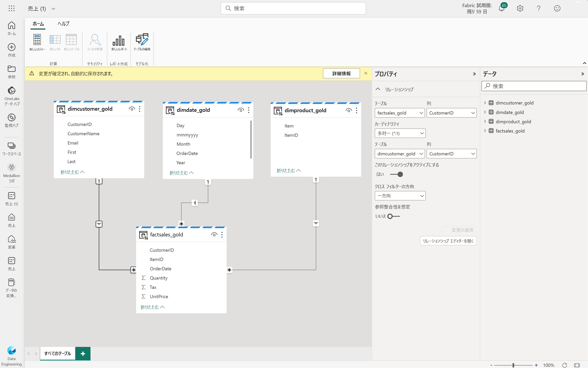
Task: Open the help question mark
Action: point(539,9)
